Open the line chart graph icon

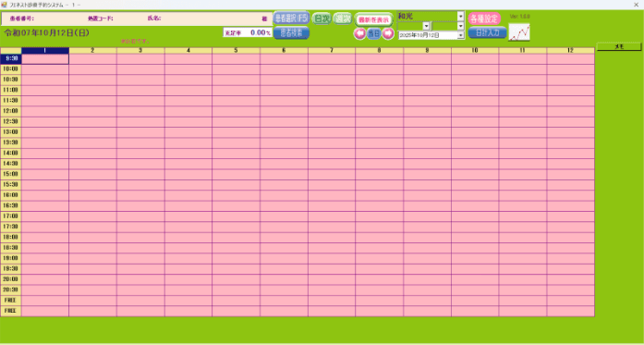[519, 32]
